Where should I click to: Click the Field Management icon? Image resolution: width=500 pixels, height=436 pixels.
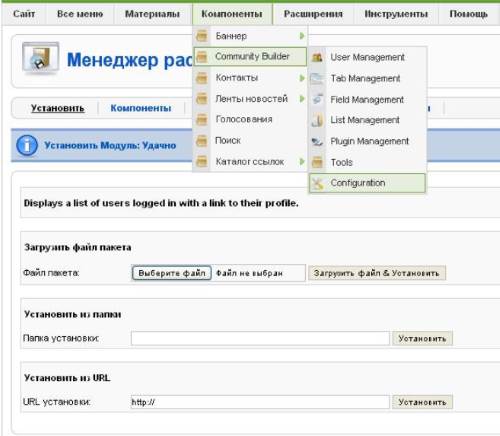click(317, 99)
